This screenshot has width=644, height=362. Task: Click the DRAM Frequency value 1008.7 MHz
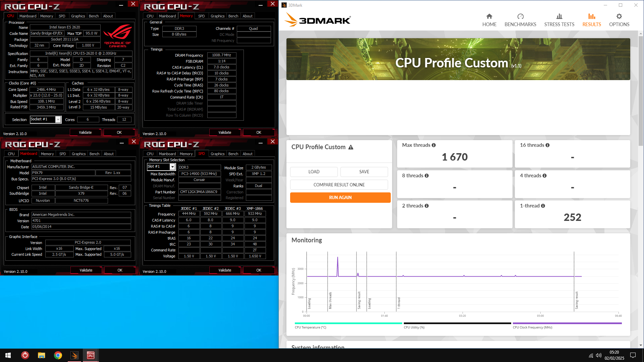click(x=221, y=55)
